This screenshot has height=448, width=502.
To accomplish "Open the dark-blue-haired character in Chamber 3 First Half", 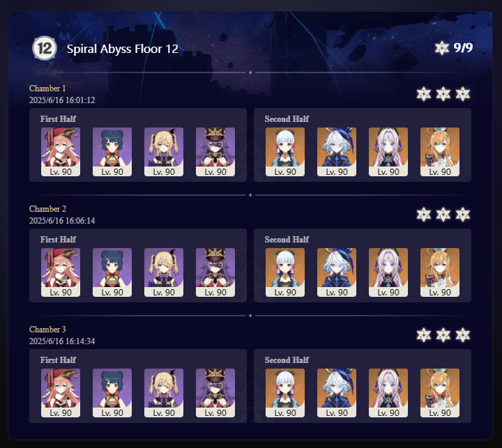I will click(112, 393).
